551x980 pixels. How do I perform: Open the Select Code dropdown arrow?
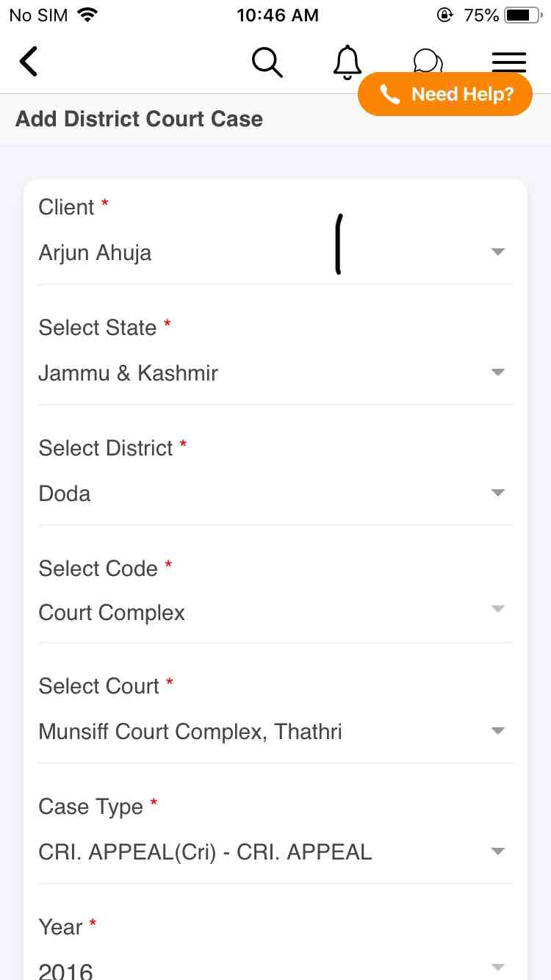(498, 609)
